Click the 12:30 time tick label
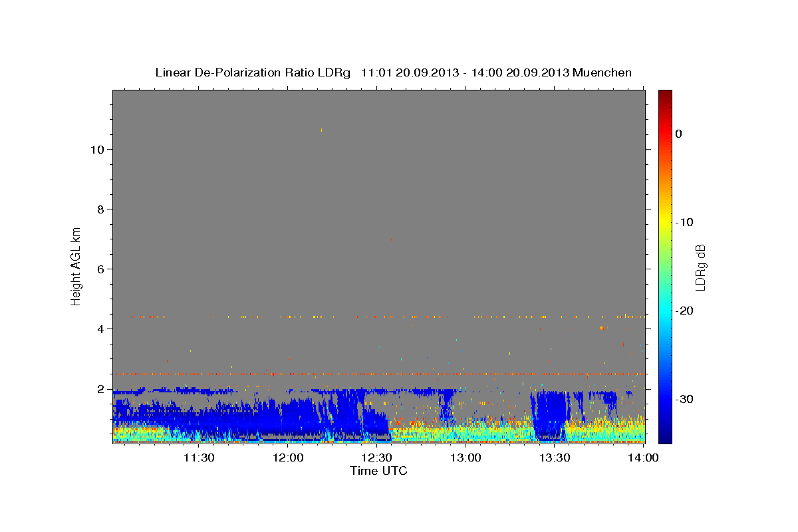This screenshot has height=532, width=798. pyautogui.click(x=376, y=458)
